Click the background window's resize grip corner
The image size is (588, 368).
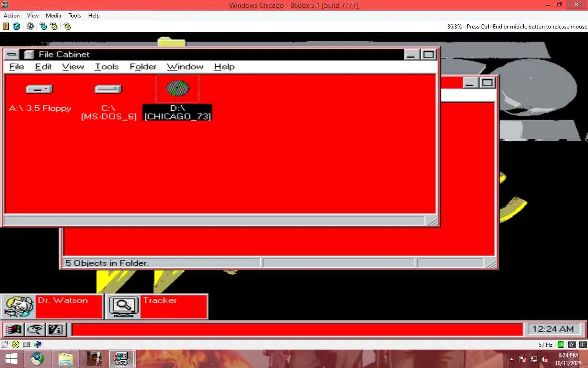tap(491, 263)
